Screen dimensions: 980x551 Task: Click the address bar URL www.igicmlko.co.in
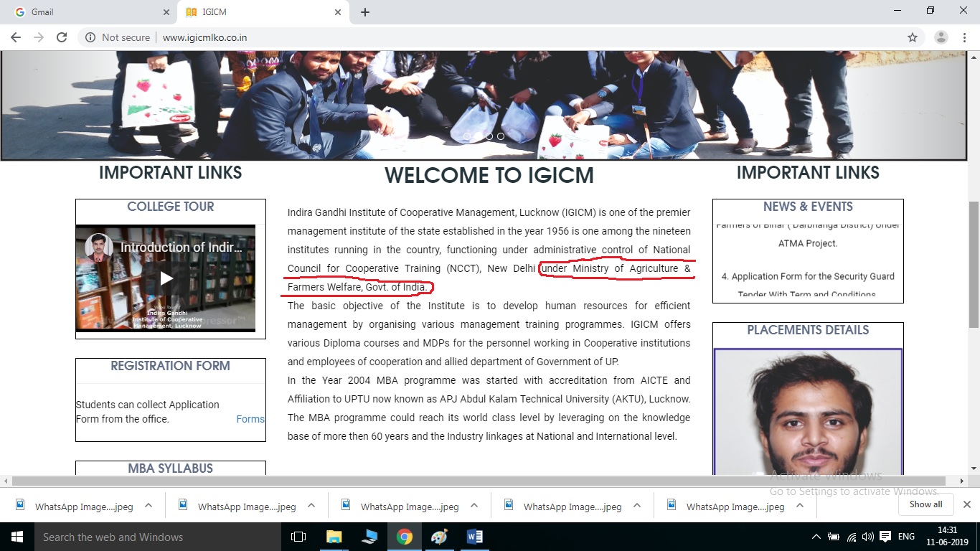click(205, 37)
